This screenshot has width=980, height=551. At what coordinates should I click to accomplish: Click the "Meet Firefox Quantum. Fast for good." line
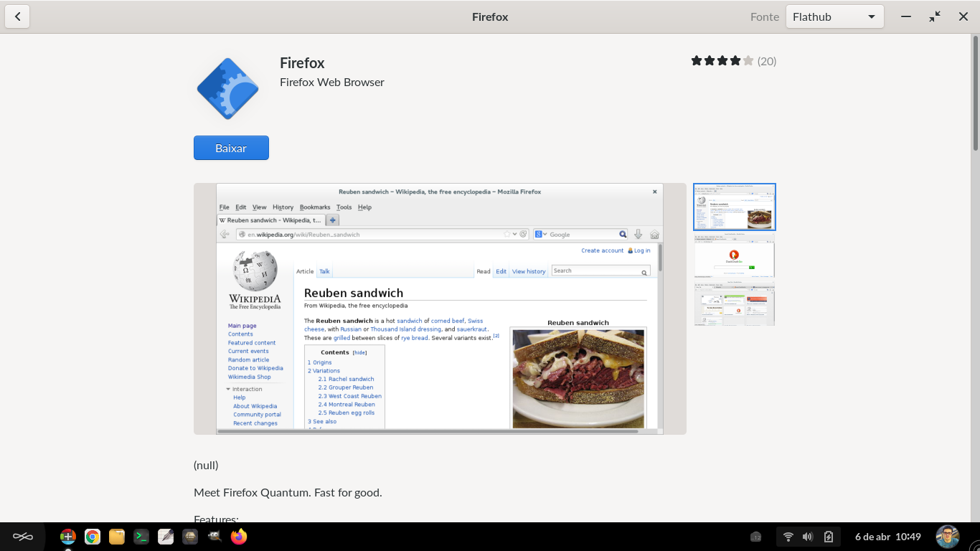(288, 492)
